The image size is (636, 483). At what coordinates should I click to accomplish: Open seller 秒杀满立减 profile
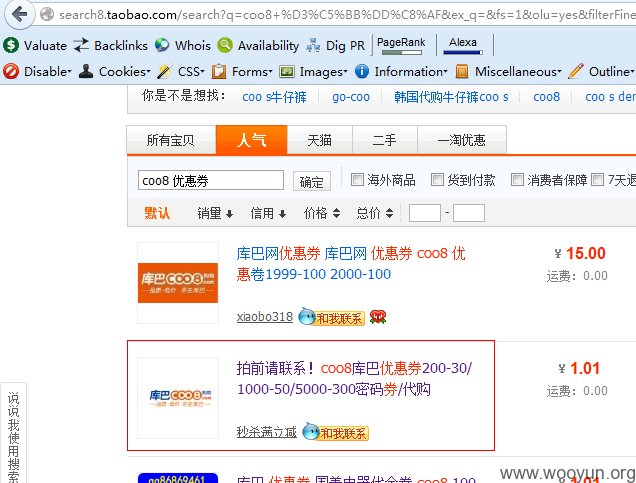point(266,432)
